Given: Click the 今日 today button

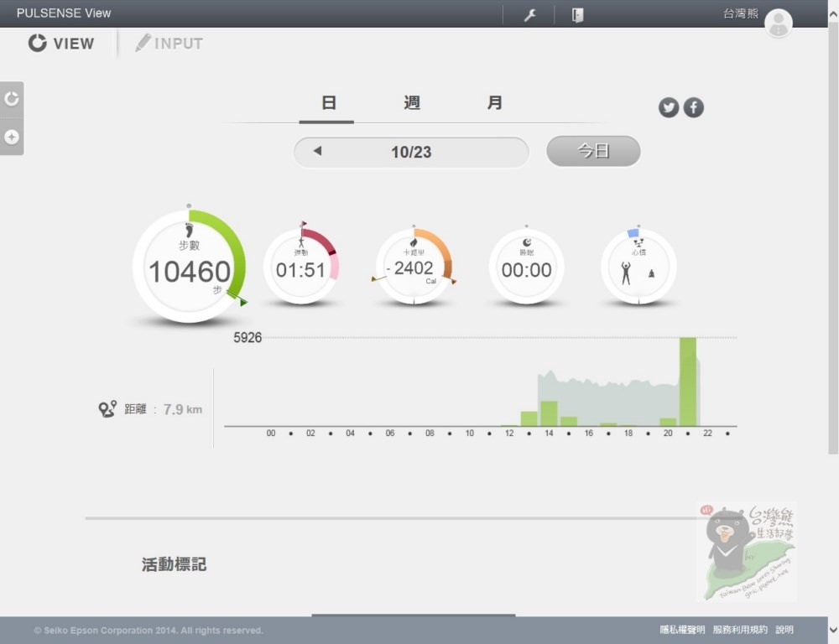Looking at the screenshot, I should 593,151.
